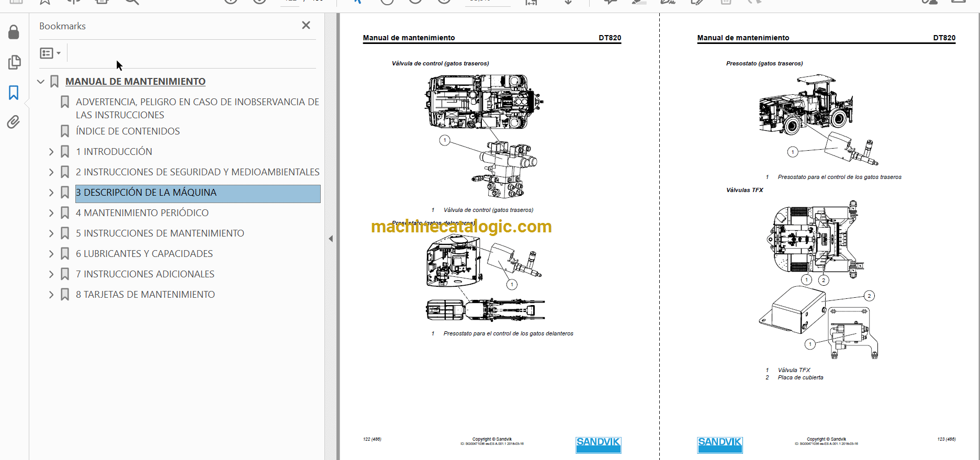The width and height of the screenshot is (980, 460).
Task: Expand the 3 DESCRIPCIÓN DE LA MÁQUINA bookmark
Action: click(x=51, y=193)
